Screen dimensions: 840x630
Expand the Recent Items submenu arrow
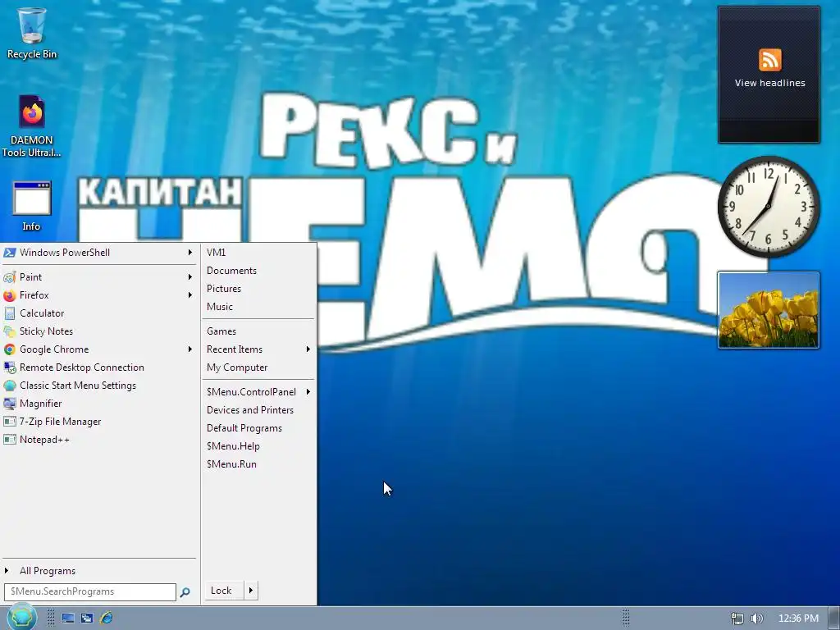click(308, 349)
